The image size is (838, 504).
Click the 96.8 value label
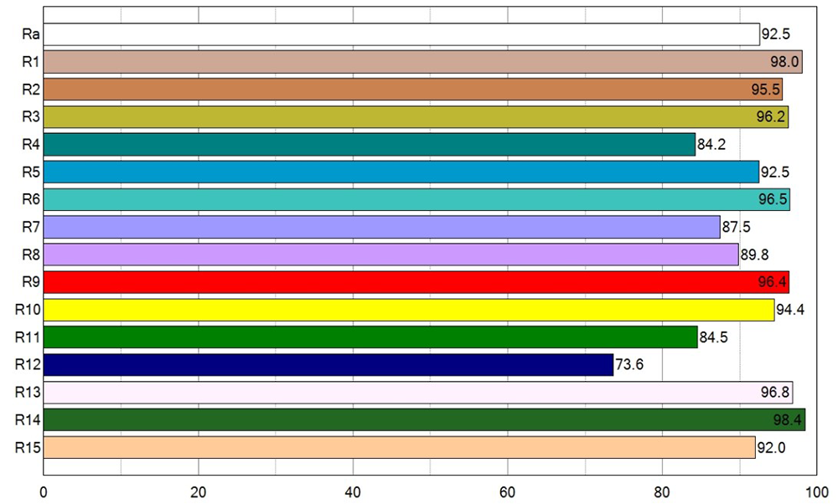[x=775, y=393]
